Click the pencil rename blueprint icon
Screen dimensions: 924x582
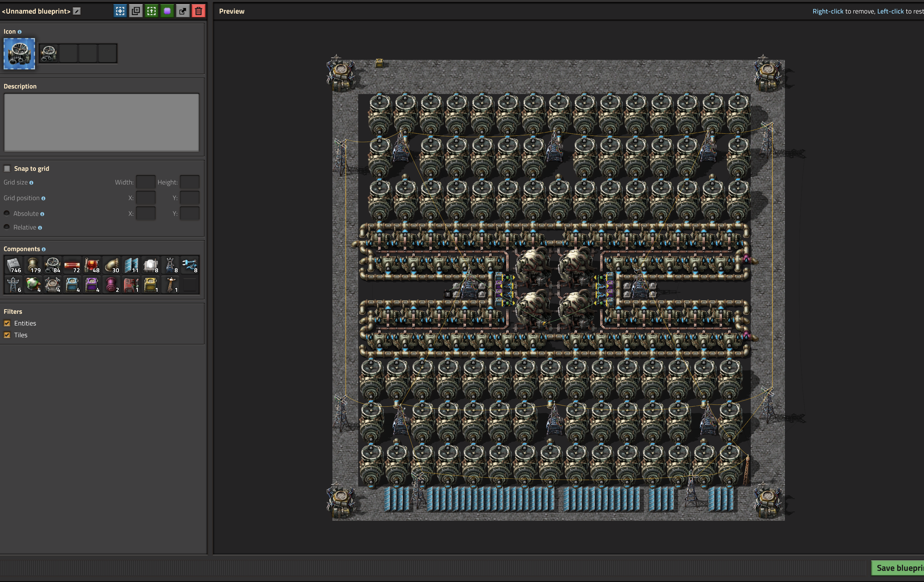coord(77,11)
